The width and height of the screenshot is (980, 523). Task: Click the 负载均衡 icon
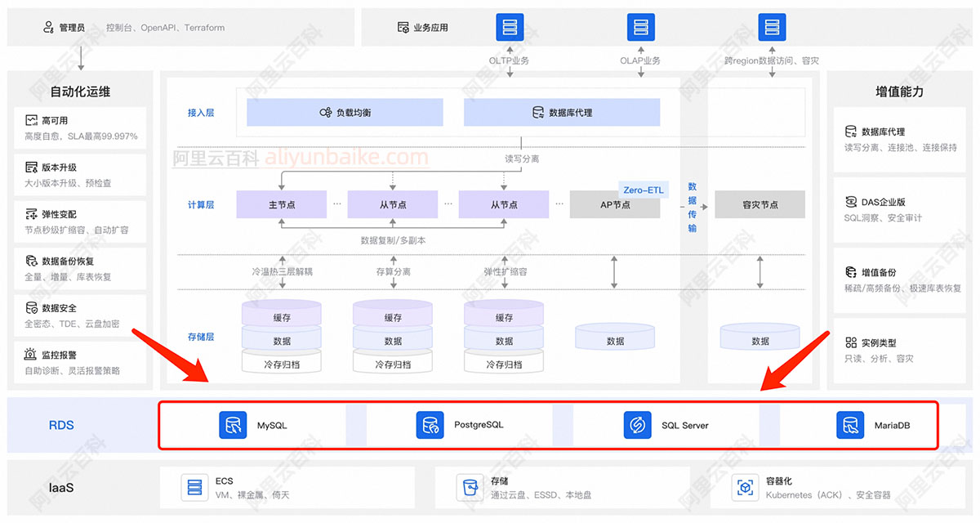coord(325,112)
